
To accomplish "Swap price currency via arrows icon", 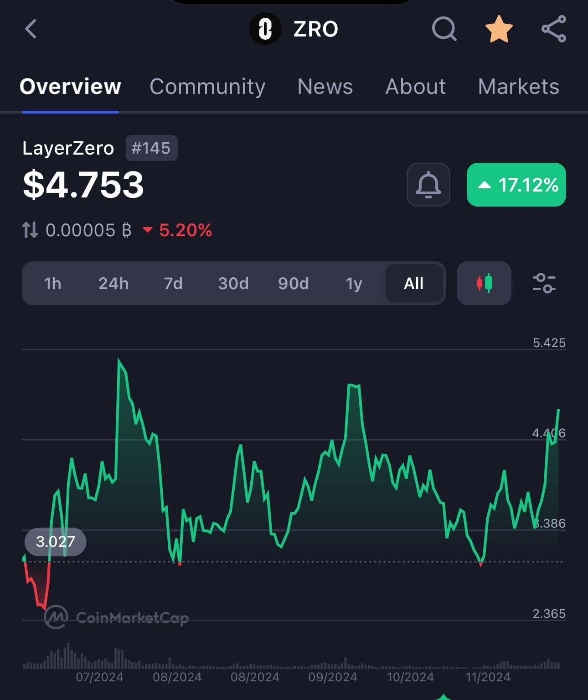I will pos(30,230).
